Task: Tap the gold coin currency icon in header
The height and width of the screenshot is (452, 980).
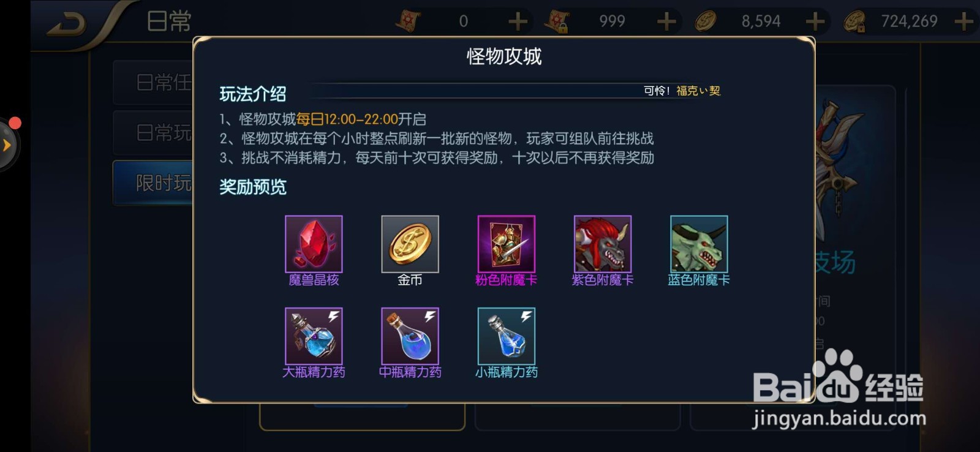Action: point(706,21)
